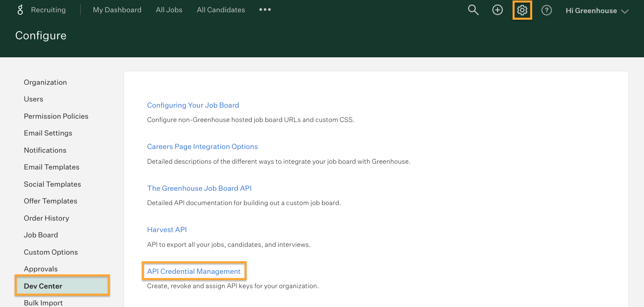Image resolution: width=644 pixels, height=307 pixels.
Task: Open the help question mark icon
Action: click(x=547, y=10)
